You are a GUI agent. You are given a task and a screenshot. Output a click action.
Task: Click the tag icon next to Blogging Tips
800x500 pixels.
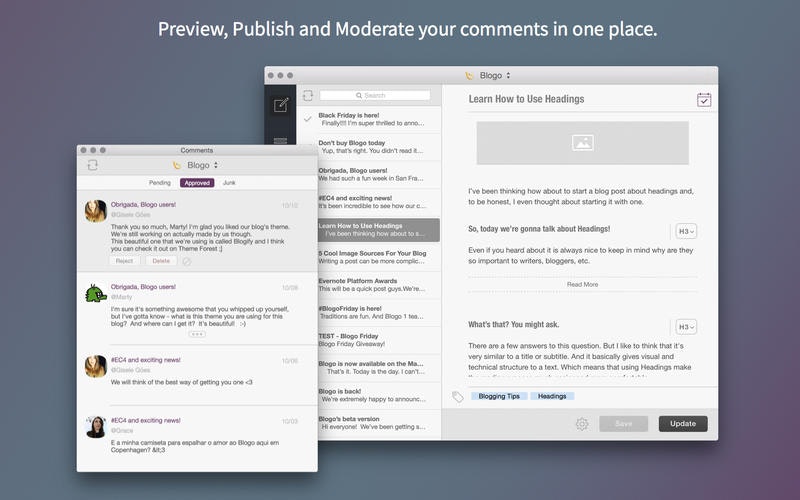point(458,396)
